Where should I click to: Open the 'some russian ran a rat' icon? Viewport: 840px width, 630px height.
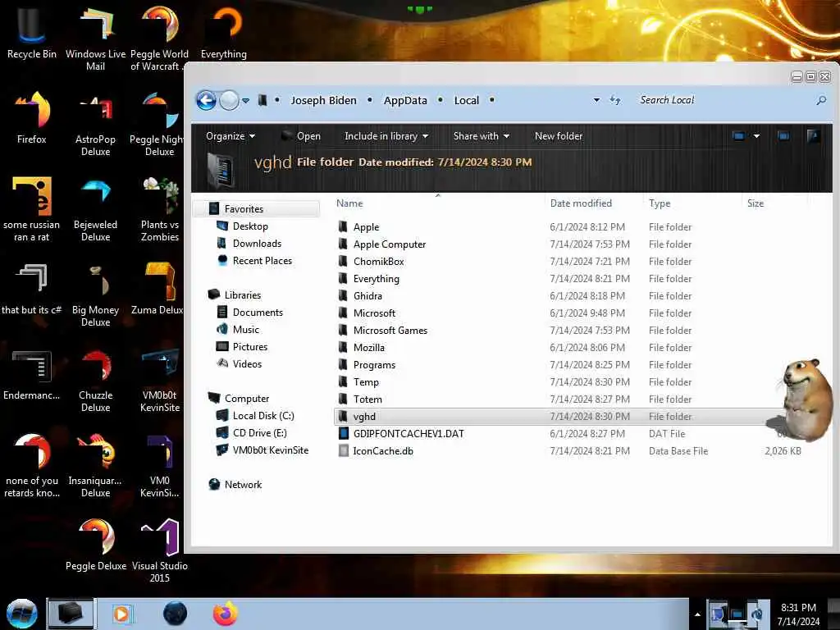pos(31,209)
